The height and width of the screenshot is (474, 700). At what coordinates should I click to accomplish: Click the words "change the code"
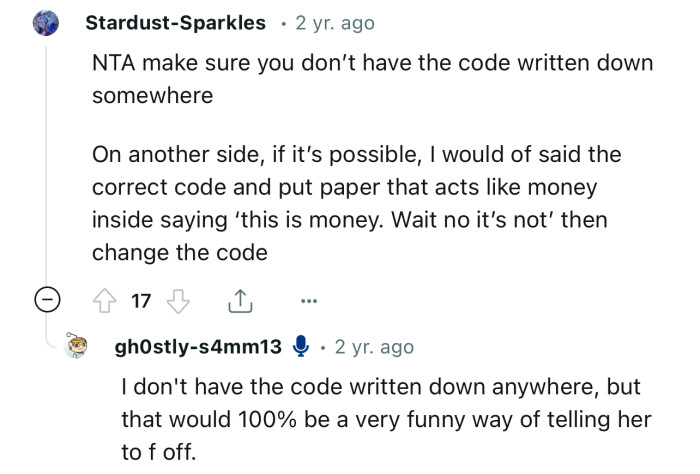pyautogui.click(x=180, y=252)
